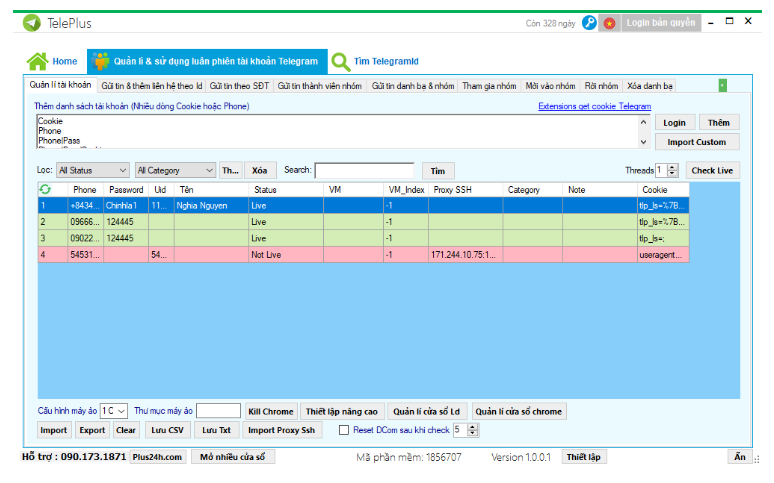Click Lưu Txt button
Image resolution: width=774 pixels, height=483 pixels.
[x=216, y=430]
